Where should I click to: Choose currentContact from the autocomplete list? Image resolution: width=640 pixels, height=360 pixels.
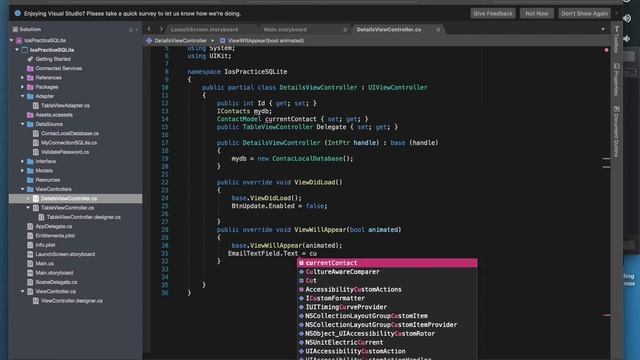coord(387,263)
